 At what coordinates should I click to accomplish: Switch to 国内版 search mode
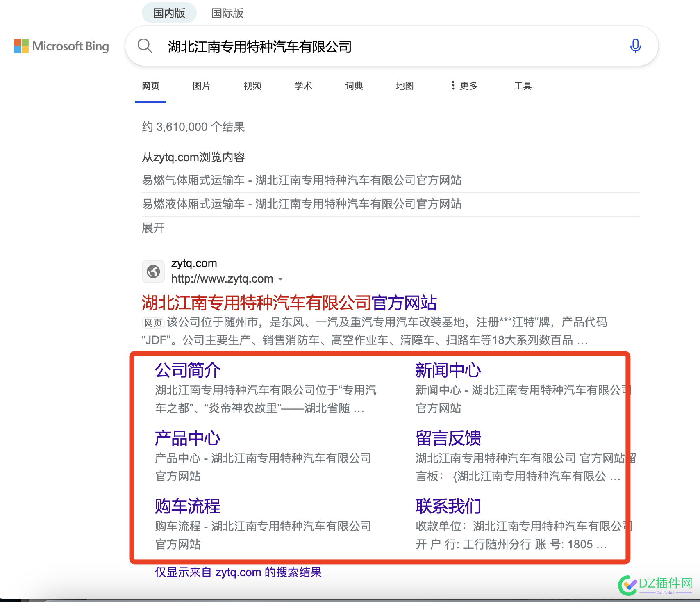[x=169, y=13]
